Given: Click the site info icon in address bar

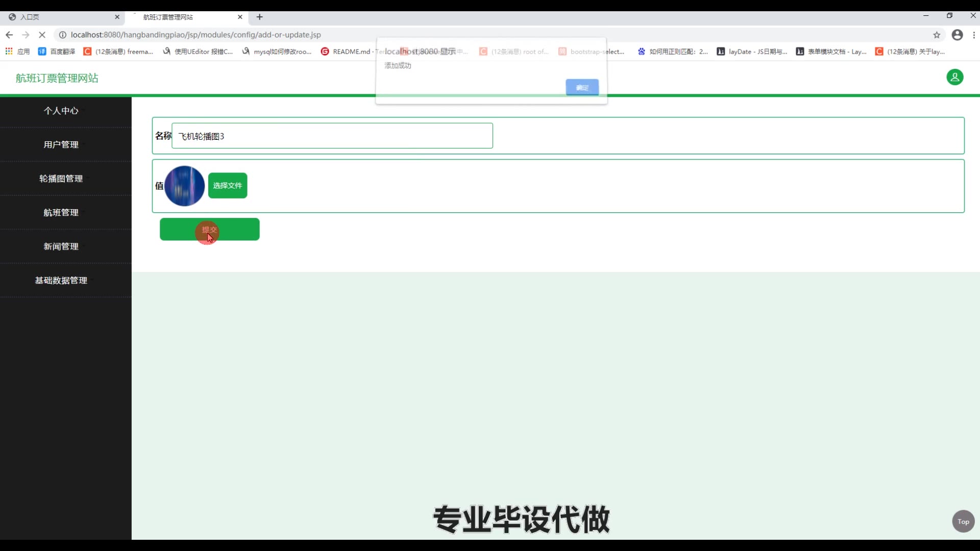Looking at the screenshot, I should (x=63, y=35).
